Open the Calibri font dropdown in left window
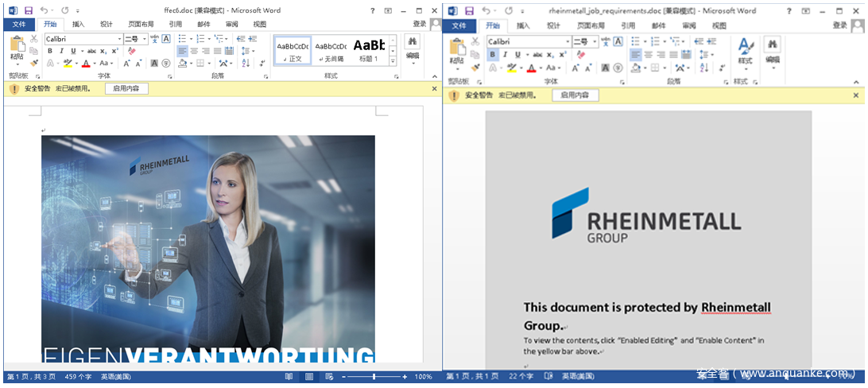This screenshot has height=388, width=868. tap(120, 39)
